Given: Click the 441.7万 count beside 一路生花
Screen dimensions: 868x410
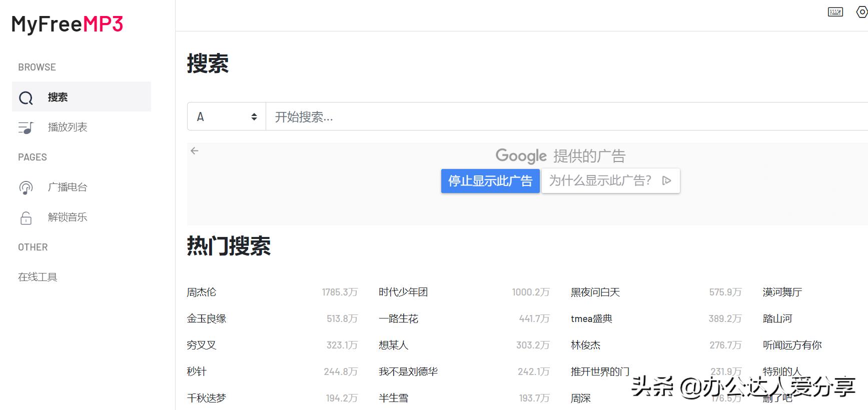Looking at the screenshot, I should coord(534,318).
